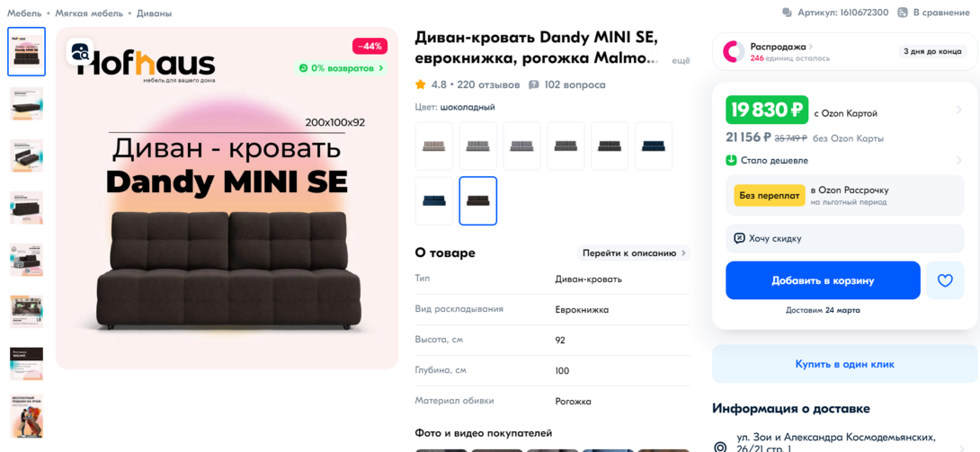980x452 pixels.
Task: Select the first beige sofa color swatch
Action: click(434, 146)
